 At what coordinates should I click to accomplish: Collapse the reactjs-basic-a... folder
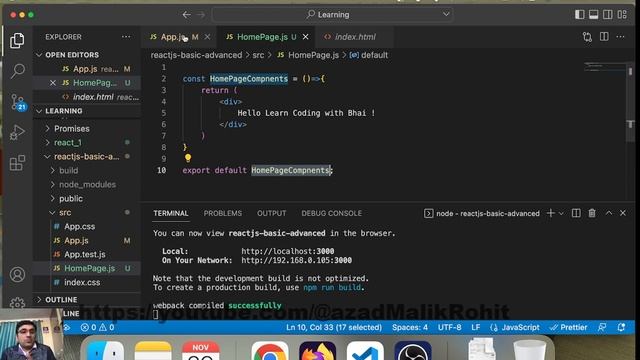click(87, 156)
